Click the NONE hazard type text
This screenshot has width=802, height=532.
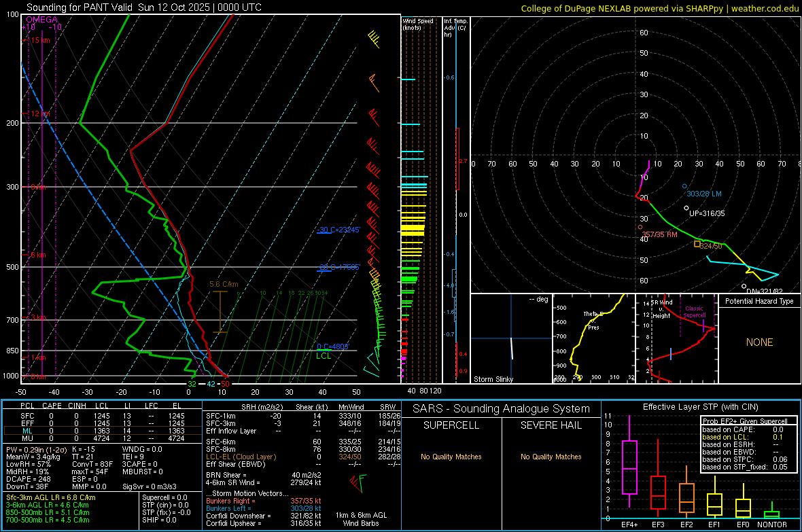759,342
